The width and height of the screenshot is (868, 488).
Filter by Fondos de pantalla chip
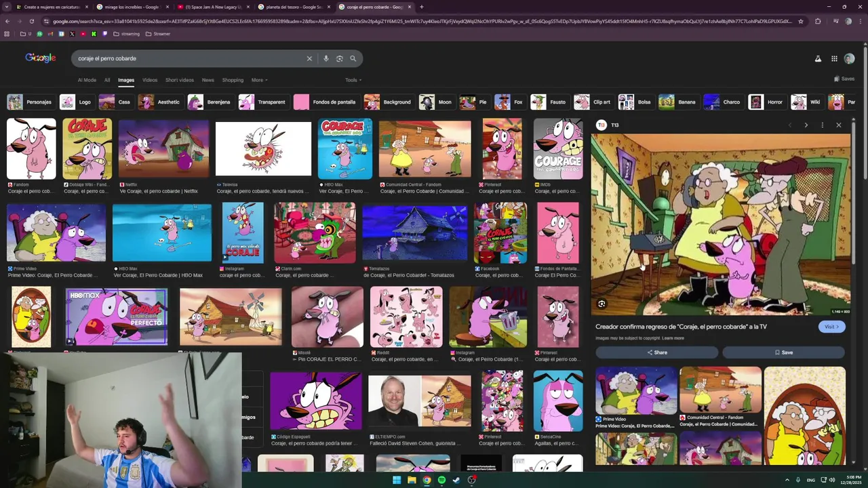click(x=325, y=102)
